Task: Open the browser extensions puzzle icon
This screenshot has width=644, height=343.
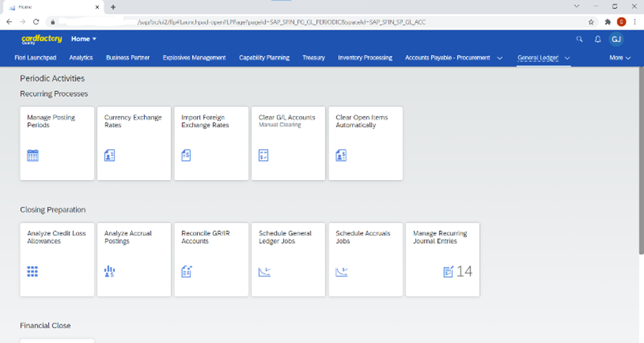Action: (608, 22)
